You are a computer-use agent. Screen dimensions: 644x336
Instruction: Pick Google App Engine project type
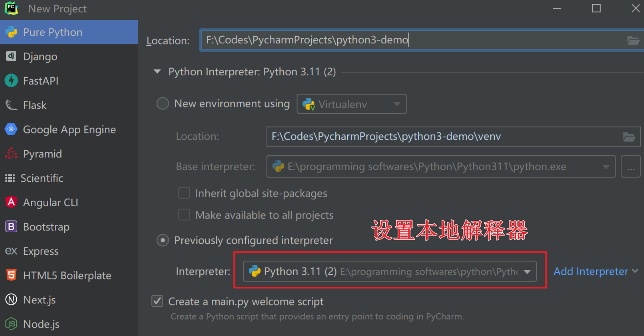point(69,129)
